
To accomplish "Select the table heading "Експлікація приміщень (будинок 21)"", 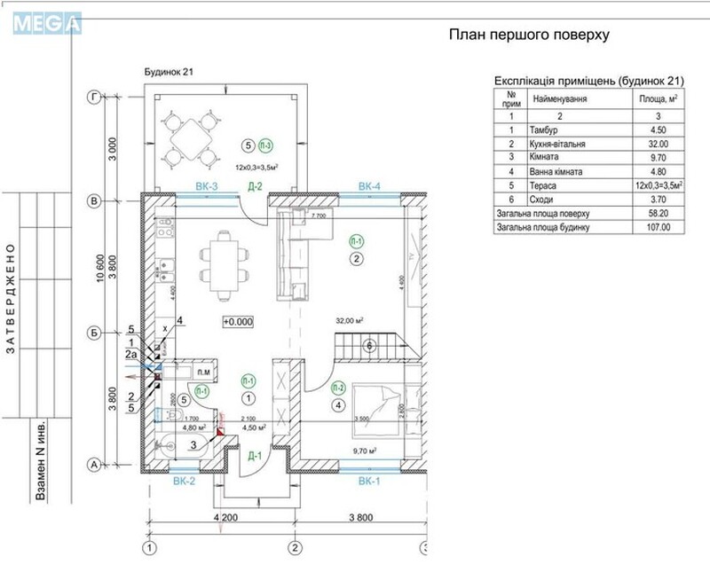I will coord(588,81).
